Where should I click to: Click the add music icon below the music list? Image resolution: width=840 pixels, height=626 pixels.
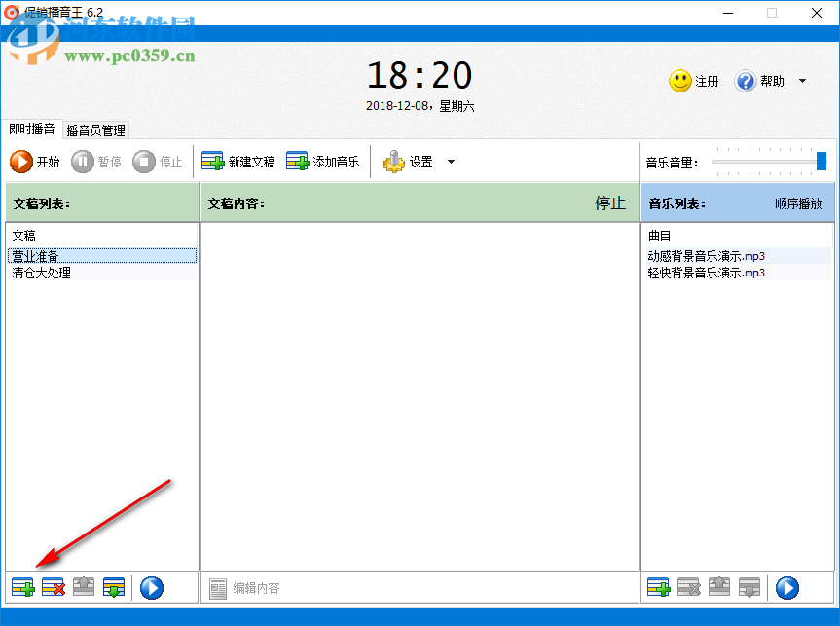point(658,587)
